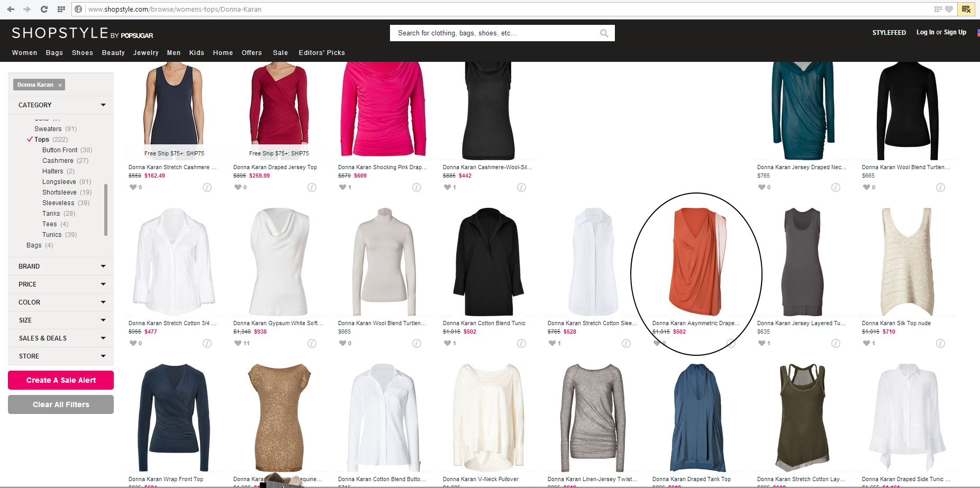Open the browser apps grid icon
980x488 pixels.
pos(61,9)
